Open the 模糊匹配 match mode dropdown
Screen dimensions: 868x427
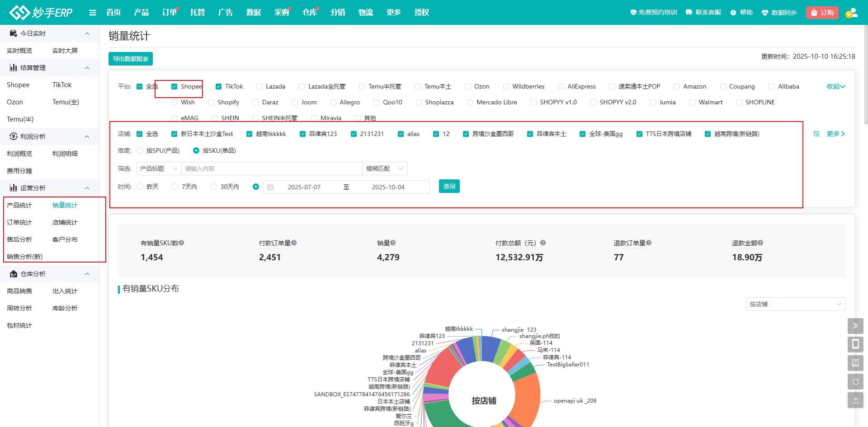pos(384,169)
